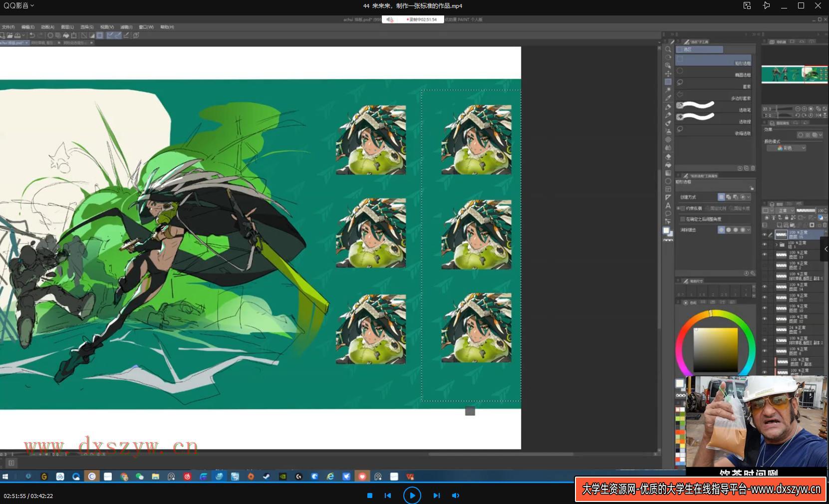Hide layer 图层 13
Screen dimensions: 829x504
[765, 254]
